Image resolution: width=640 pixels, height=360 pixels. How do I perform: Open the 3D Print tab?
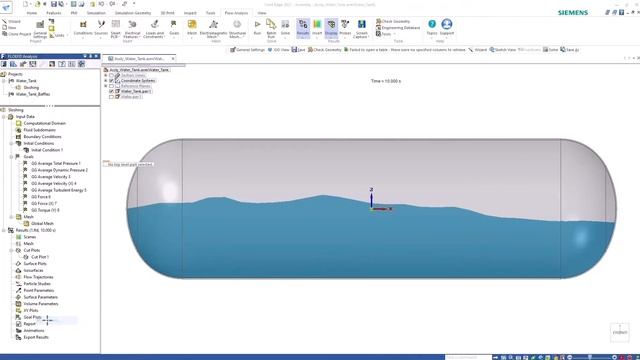[167, 13]
